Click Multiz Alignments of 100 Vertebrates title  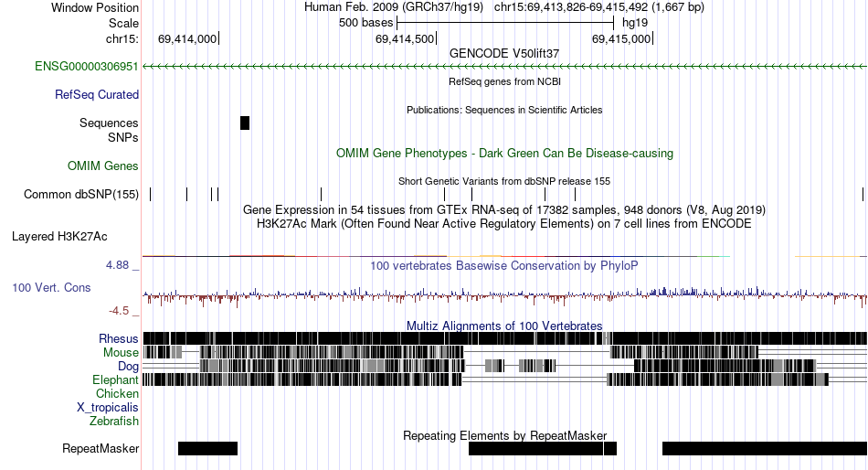point(504,326)
